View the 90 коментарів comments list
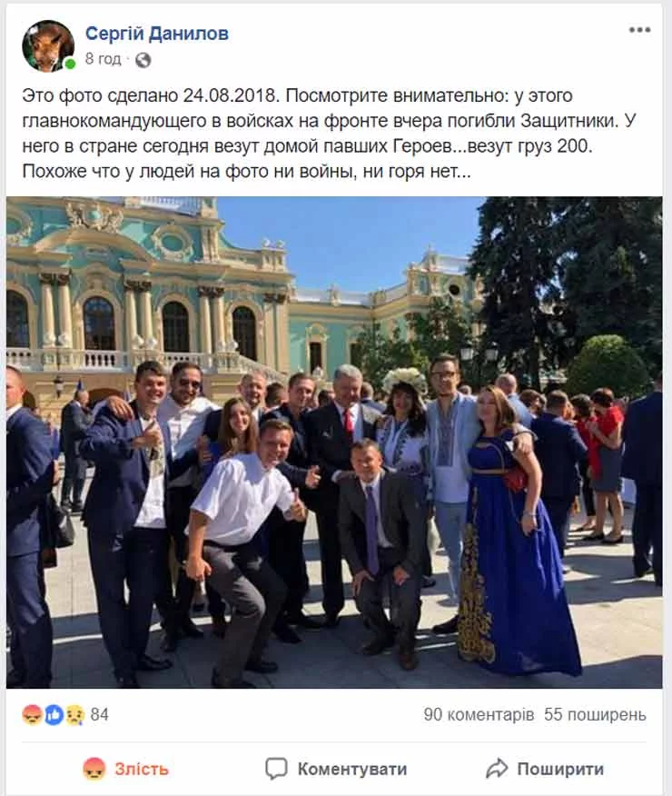 pyautogui.click(x=479, y=715)
